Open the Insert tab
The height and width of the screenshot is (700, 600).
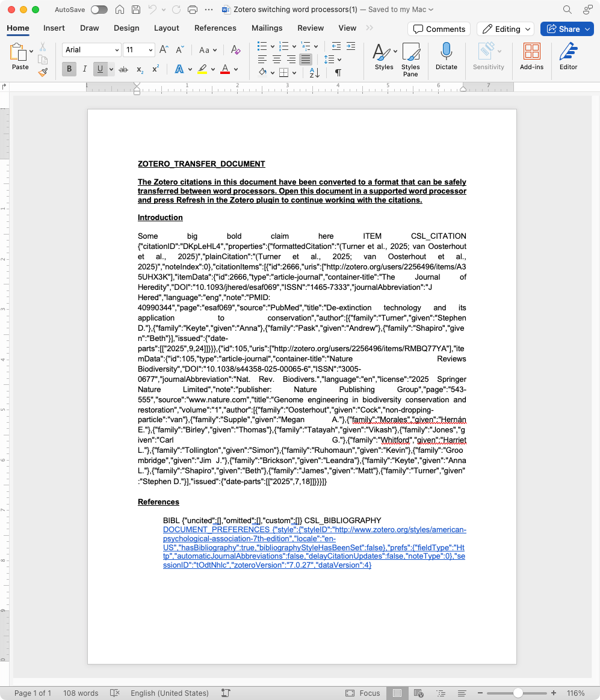point(54,28)
